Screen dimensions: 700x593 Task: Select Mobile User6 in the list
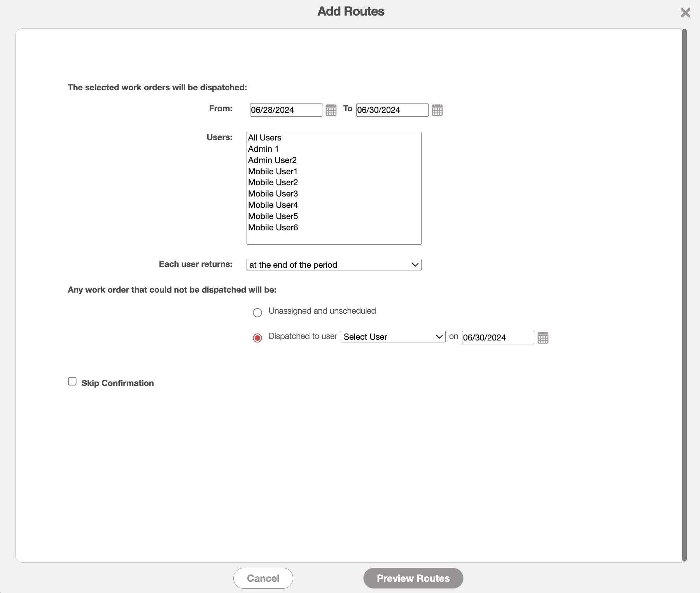coord(273,228)
